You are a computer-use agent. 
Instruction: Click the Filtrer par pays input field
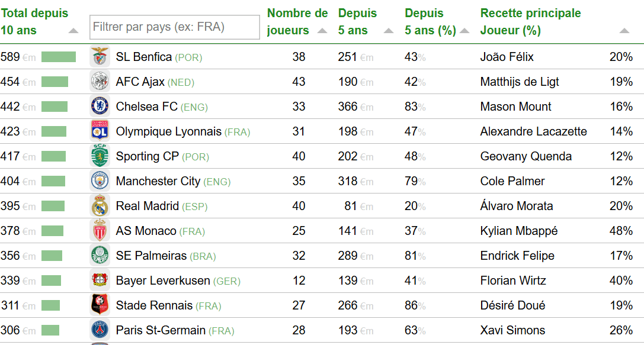[174, 27]
